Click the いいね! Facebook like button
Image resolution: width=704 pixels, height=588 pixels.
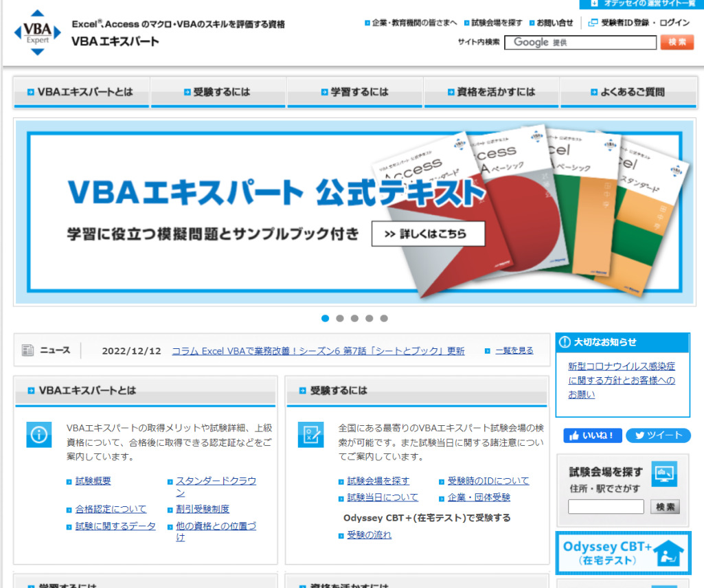point(593,436)
